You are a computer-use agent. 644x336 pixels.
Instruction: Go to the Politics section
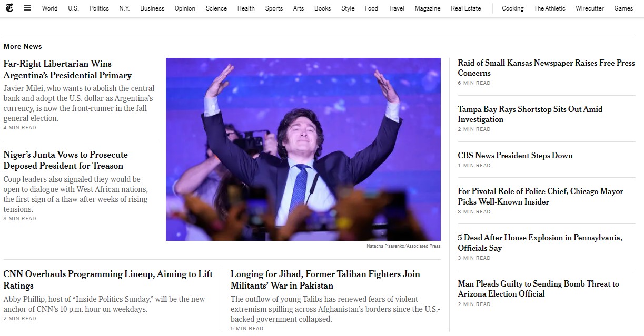tap(99, 8)
